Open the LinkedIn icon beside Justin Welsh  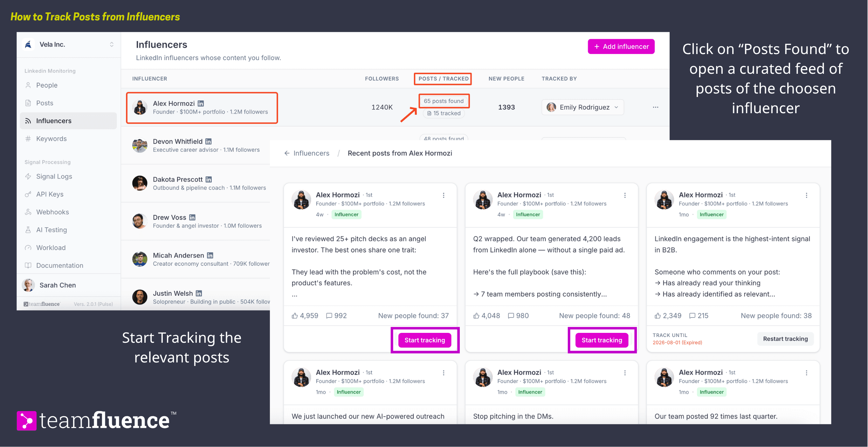(199, 294)
